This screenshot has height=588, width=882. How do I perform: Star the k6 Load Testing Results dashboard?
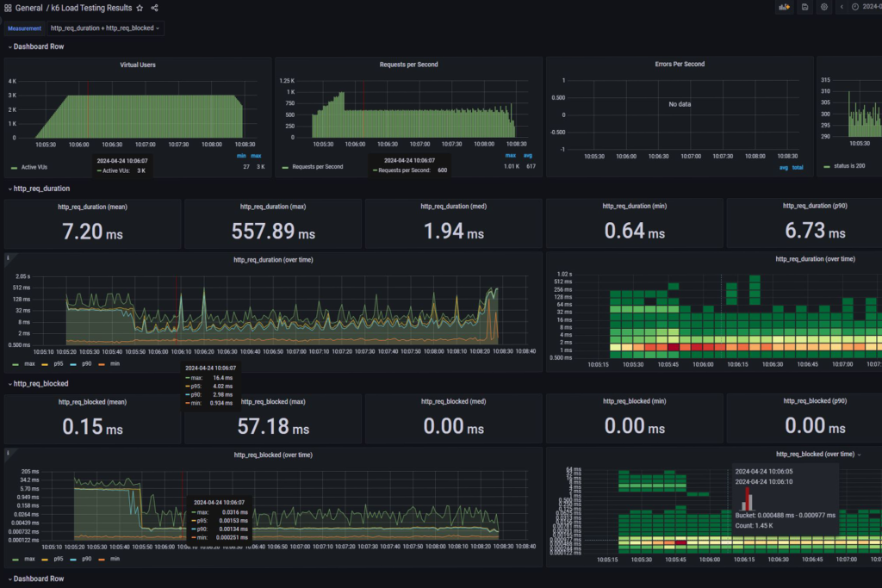point(140,8)
